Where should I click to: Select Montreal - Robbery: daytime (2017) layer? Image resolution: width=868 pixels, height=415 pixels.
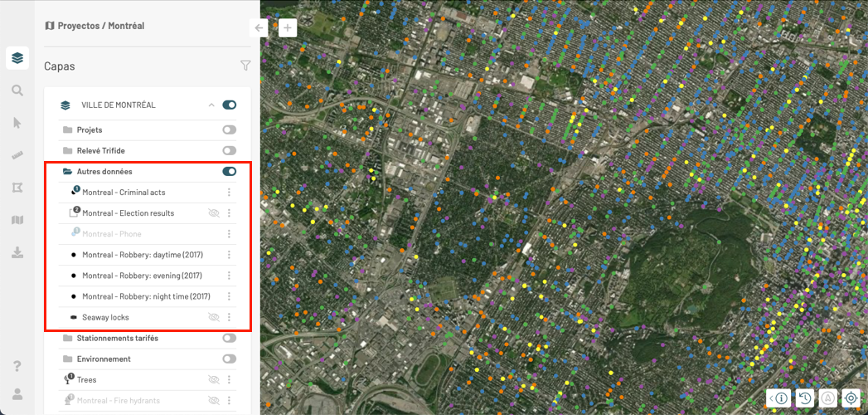(142, 255)
